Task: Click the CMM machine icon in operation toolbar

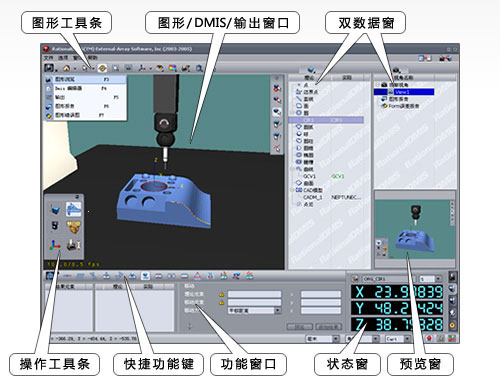Action: coord(73,245)
